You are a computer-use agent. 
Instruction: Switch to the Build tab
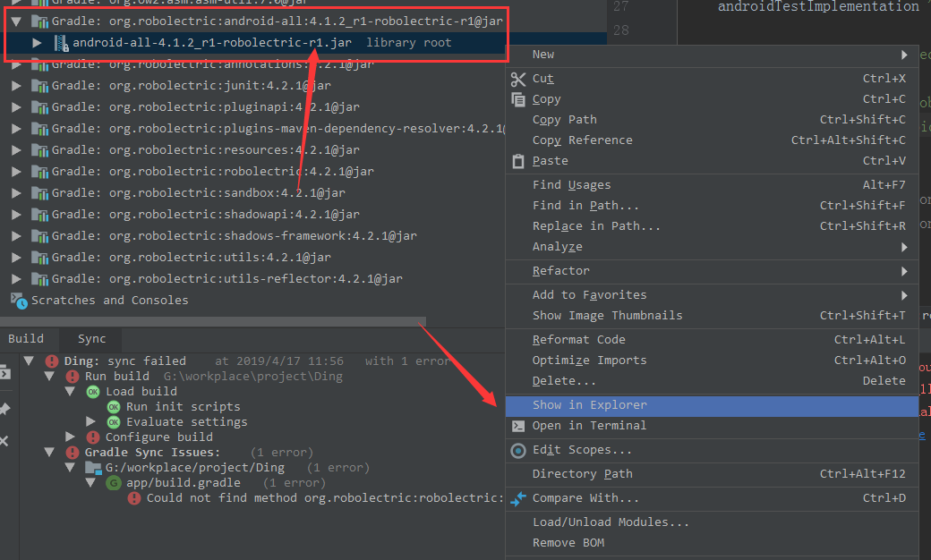26,339
